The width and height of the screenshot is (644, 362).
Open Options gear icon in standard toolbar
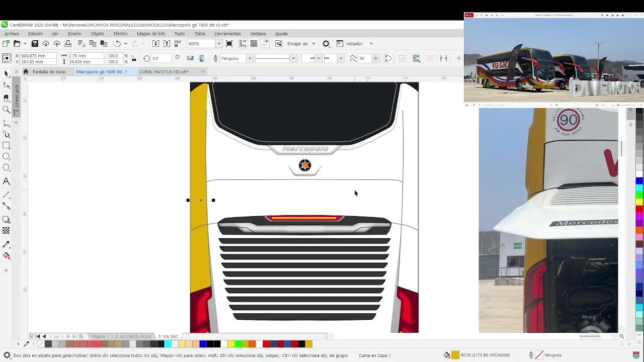click(326, 44)
